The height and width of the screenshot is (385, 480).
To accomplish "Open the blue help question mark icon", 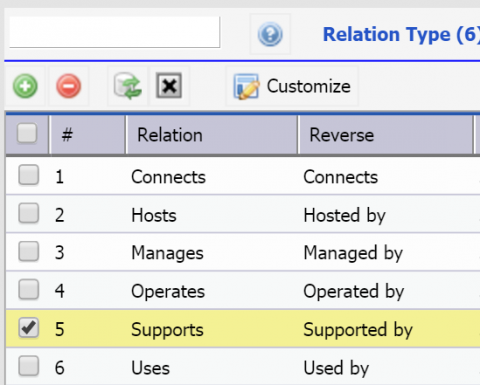I will 270,34.
